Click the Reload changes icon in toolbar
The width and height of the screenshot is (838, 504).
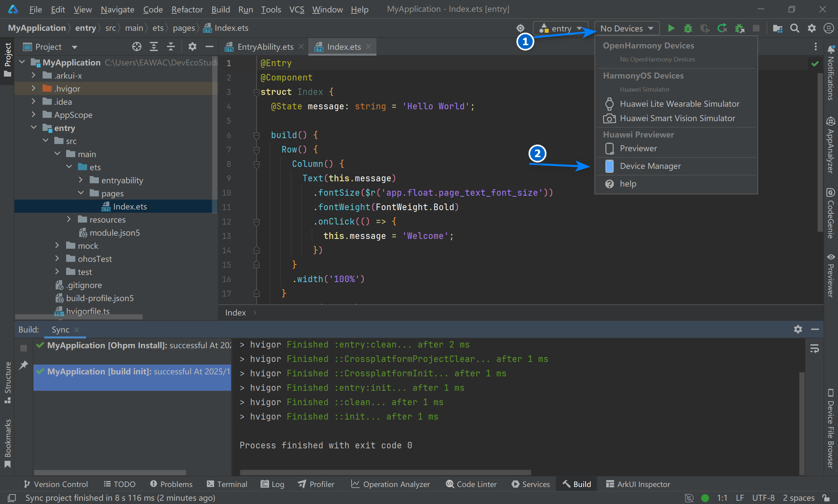[722, 28]
